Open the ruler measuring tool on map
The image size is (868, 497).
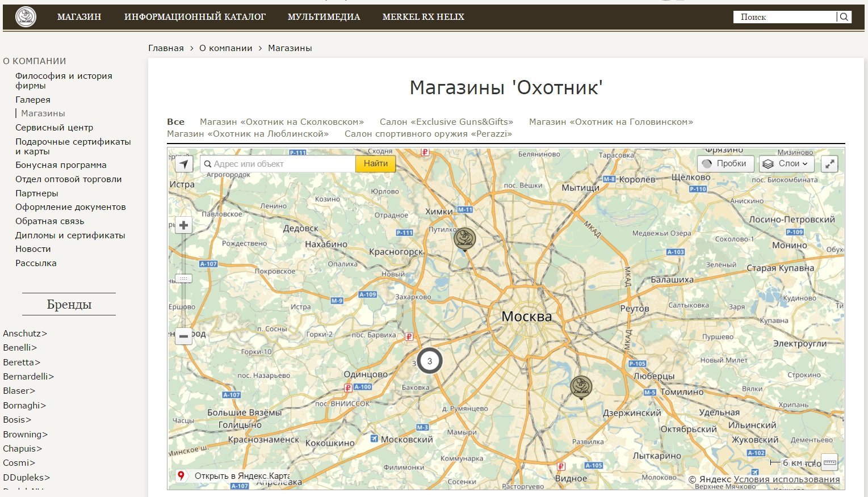point(829,462)
